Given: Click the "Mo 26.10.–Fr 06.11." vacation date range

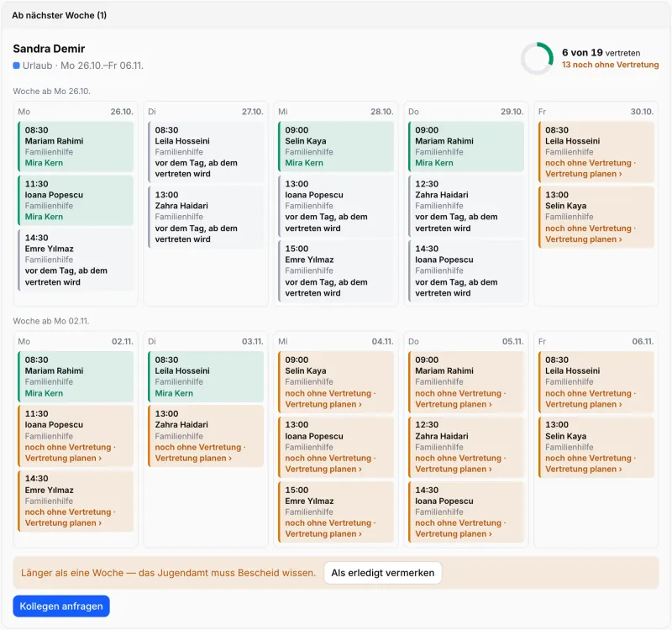Looking at the screenshot, I should 102,66.
